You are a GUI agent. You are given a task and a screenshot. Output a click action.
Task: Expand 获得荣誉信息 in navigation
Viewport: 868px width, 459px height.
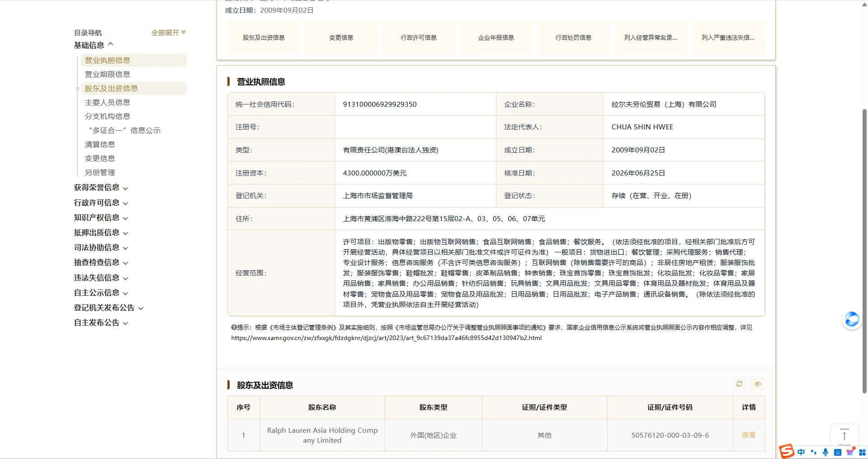pos(101,188)
